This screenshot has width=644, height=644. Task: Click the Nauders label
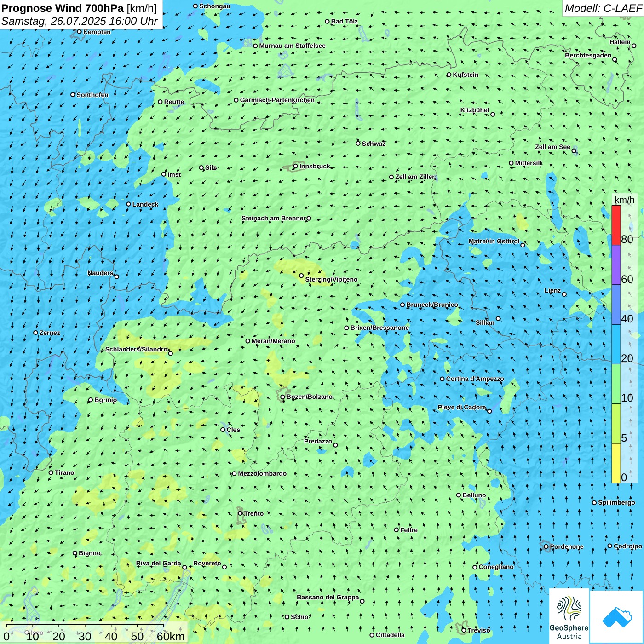(100, 273)
